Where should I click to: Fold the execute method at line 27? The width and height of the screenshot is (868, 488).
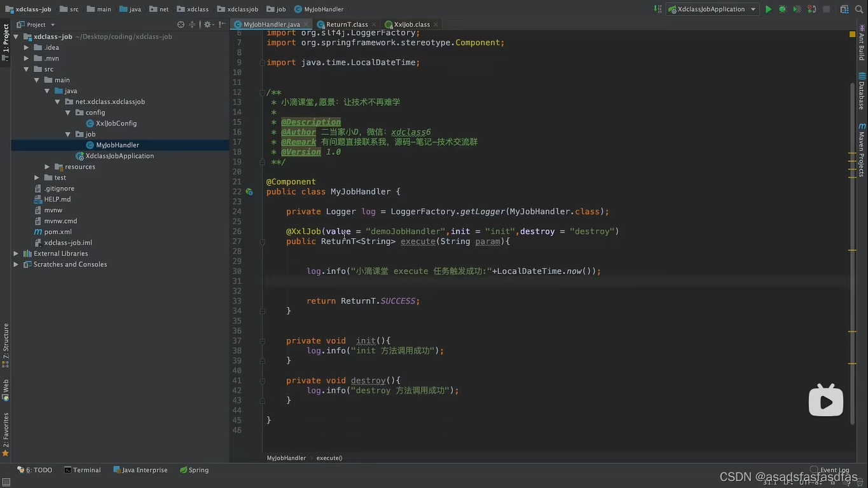coord(262,241)
